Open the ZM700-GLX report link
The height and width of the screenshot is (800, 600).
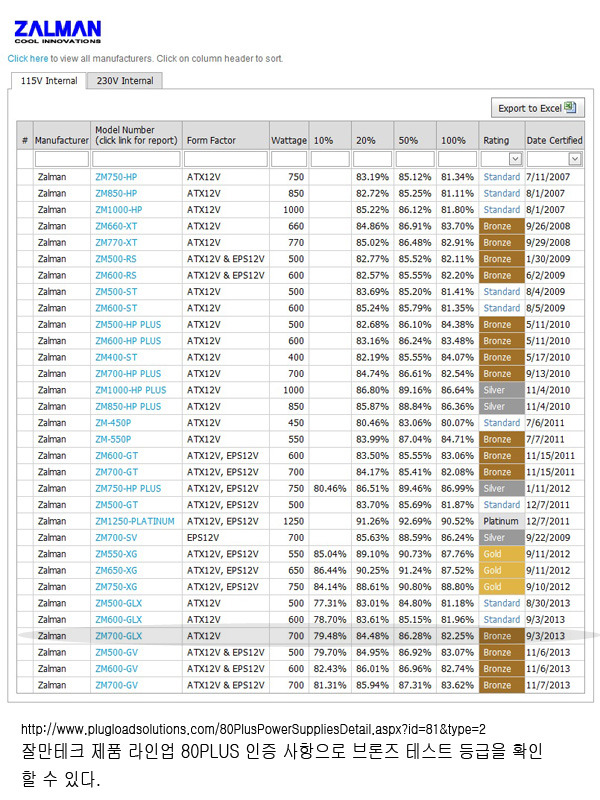[118, 636]
